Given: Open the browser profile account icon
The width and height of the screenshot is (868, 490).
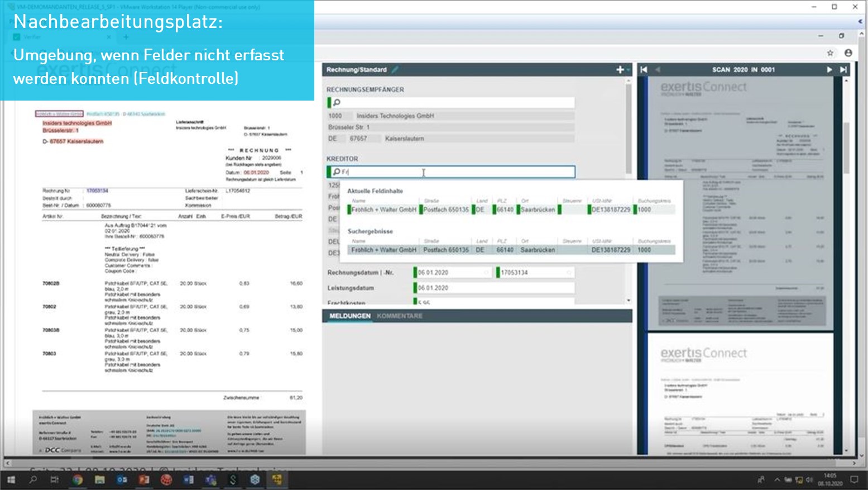Looking at the screenshot, I should pyautogui.click(x=848, y=53).
